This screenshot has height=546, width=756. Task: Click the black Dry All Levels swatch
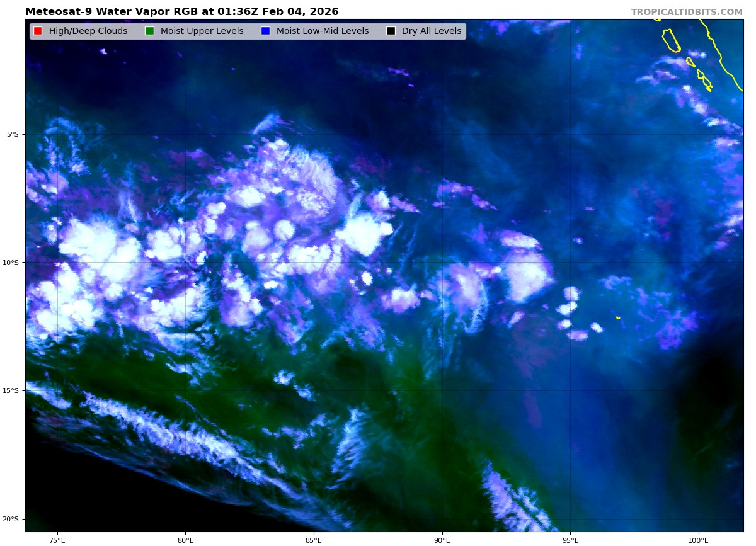(x=391, y=31)
